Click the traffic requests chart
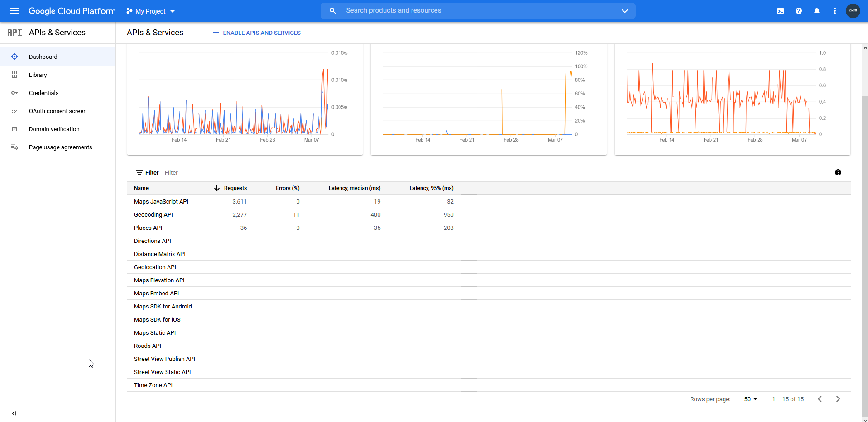This screenshot has width=868, height=422. click(x=245, y=99)
